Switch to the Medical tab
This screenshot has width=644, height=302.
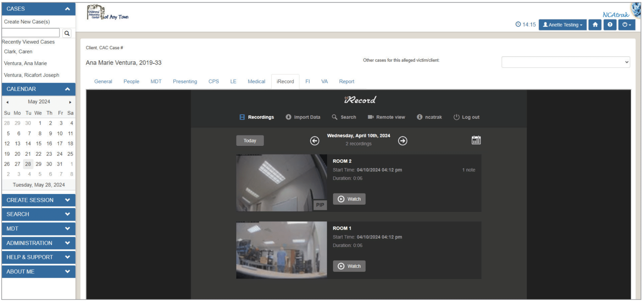(x=256, y=81)
